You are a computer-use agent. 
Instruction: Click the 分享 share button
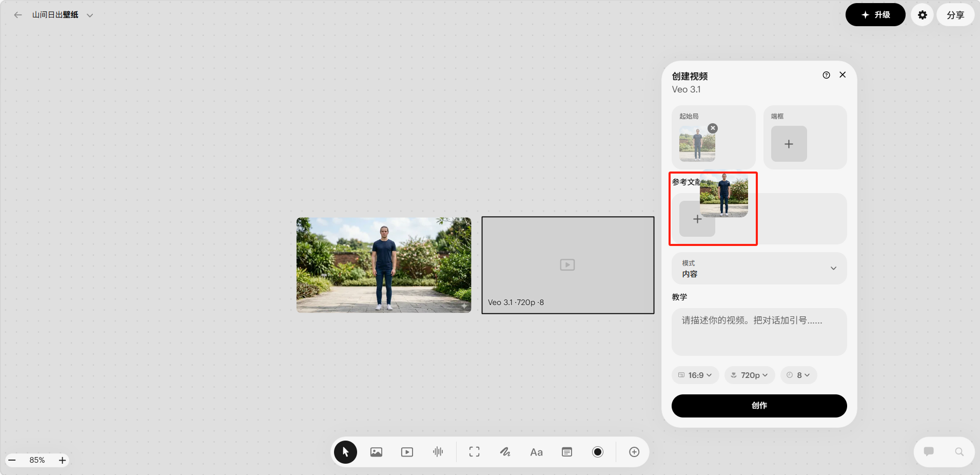[x=955, y=15]
